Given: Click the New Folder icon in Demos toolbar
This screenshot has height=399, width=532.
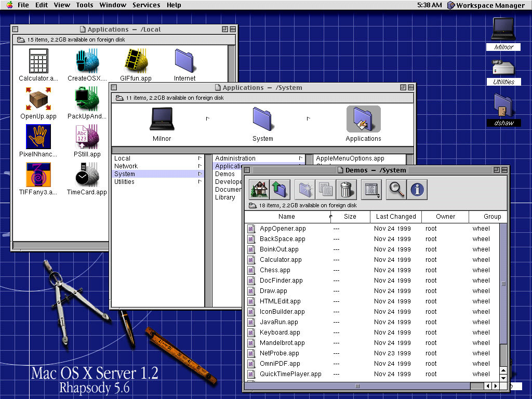Looking at the screenshot, I should pos(305,189).
